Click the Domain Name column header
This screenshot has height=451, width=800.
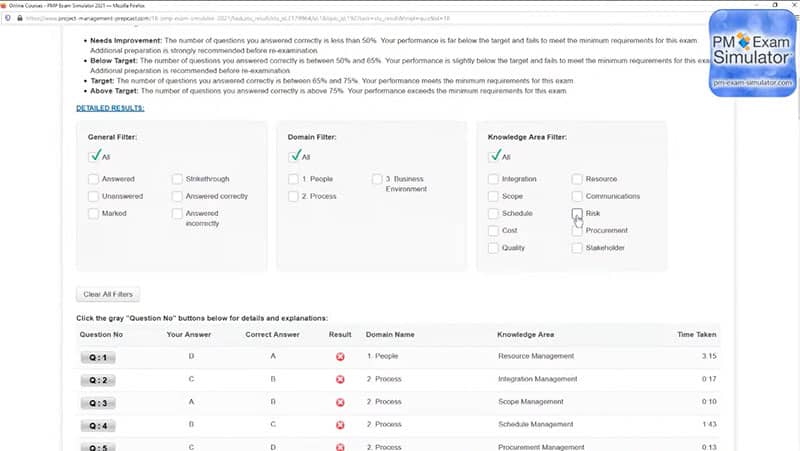tap(390, 335)
